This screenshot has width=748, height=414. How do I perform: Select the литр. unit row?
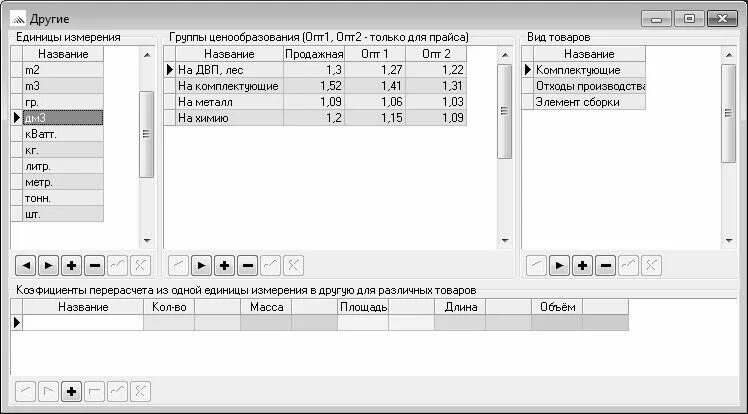(x=63, y=166)
